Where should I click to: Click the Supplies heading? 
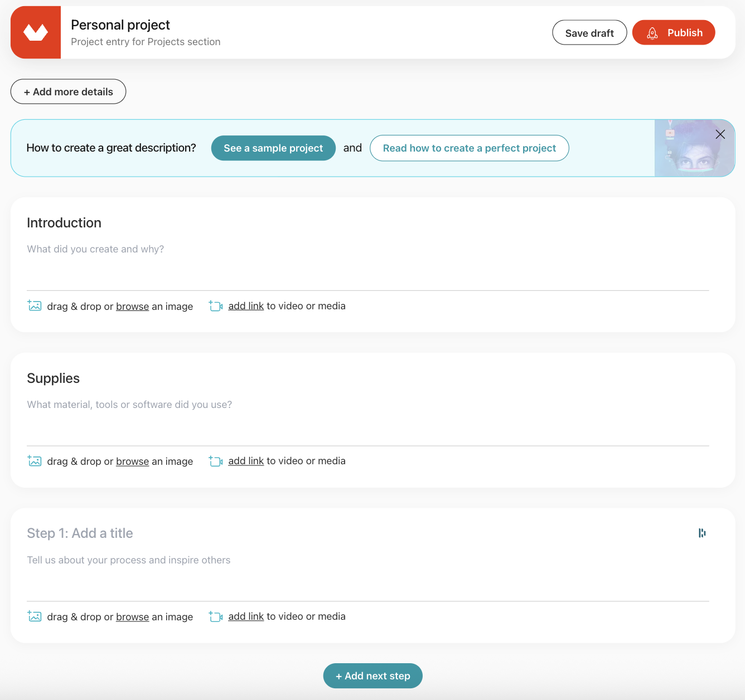(x=54, y=378)
